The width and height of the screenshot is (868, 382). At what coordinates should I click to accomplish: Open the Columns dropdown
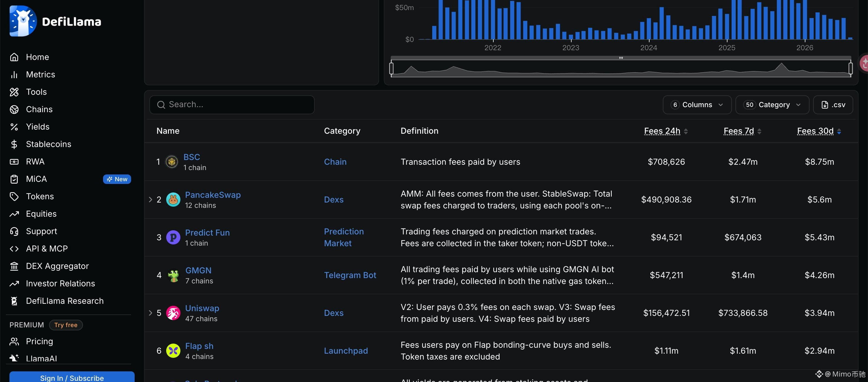pyautogui.click(x=697, y=105)
